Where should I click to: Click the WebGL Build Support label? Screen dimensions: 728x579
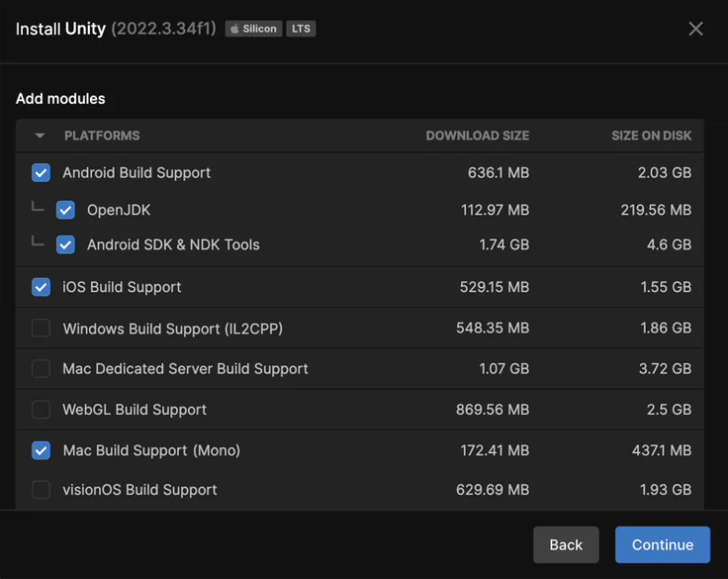pyautogui.click(x=134, y=409)
